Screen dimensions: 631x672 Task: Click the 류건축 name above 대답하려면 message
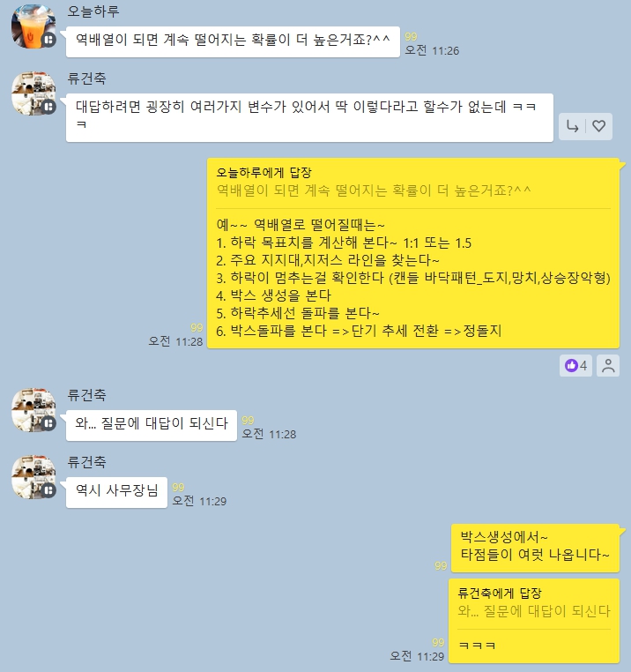tap(86, 78)
